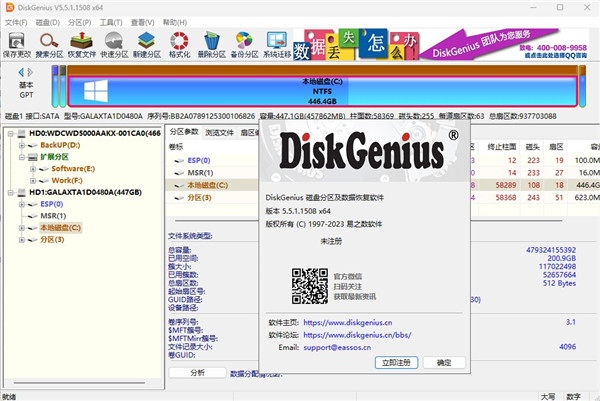Expand the BackUP(D:) partition in tree
Image resolution: width=600 pixels, height=401 pixels.
[x=22, y=145]
